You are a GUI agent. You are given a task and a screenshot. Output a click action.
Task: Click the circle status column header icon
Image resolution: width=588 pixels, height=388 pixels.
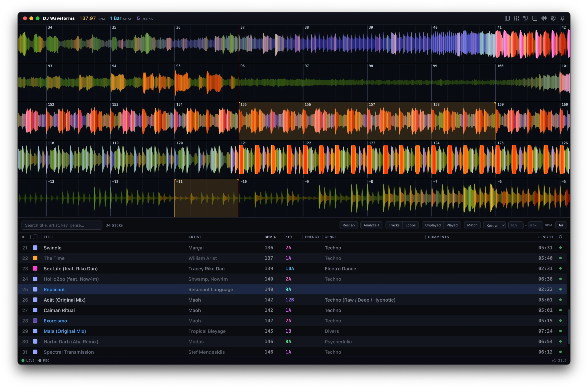pyautogui.click(x=560, y=237)
